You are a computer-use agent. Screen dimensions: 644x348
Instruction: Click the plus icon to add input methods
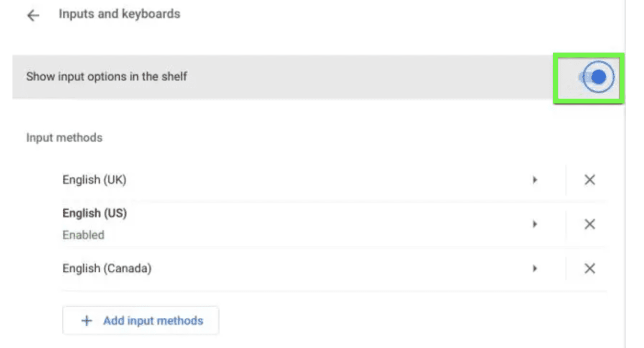[x=86, y=321]
